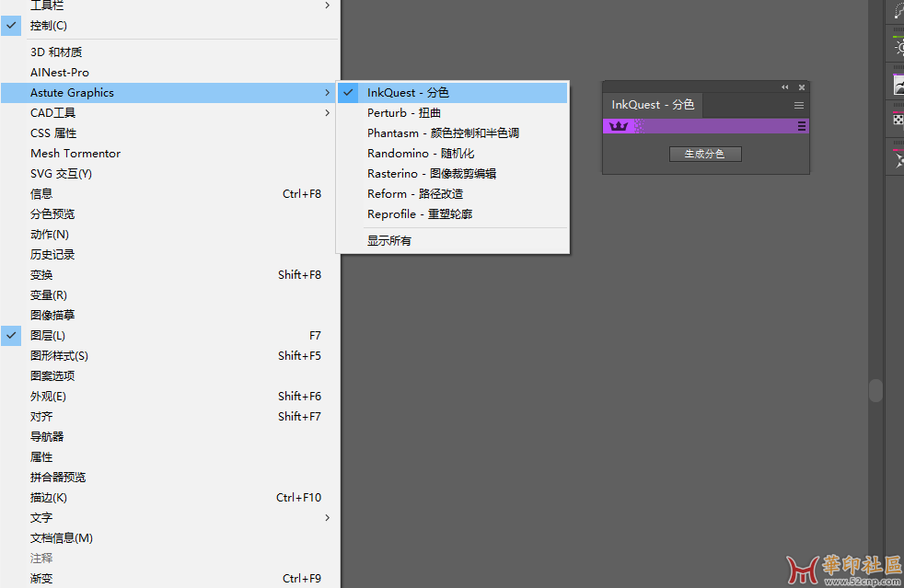The width and height of the screenshot is (904, 588).
Task: Open the 变量(R) panel
Action: (169, 295)
